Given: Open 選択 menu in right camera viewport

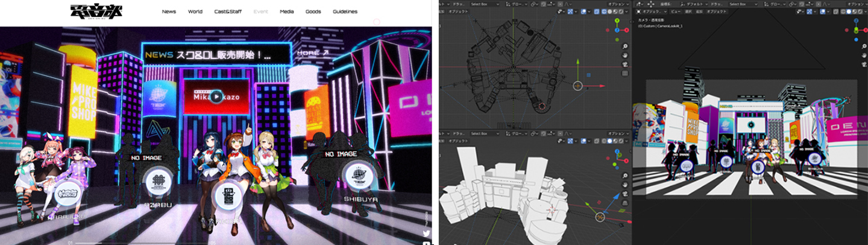Looking at the screenshot, I should pyautogui.click(x=688, y=11).
